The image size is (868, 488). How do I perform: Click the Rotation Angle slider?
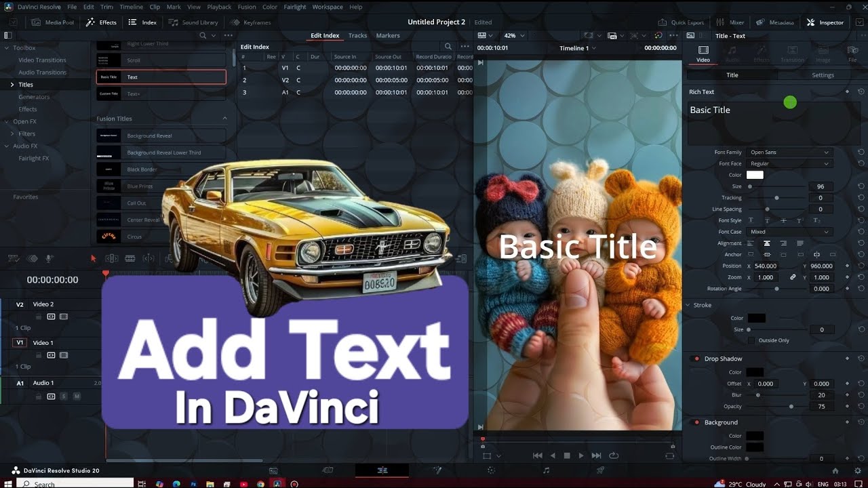click(776, 289)
